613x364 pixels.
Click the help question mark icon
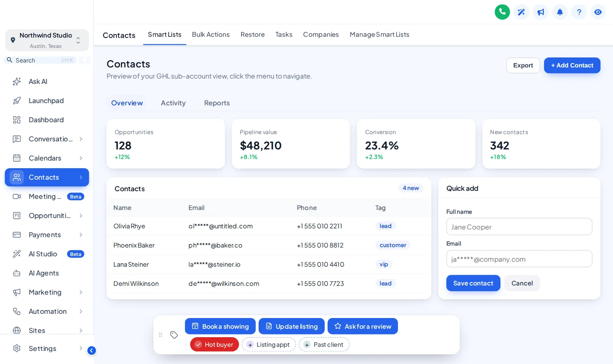(x=579, y=12)
